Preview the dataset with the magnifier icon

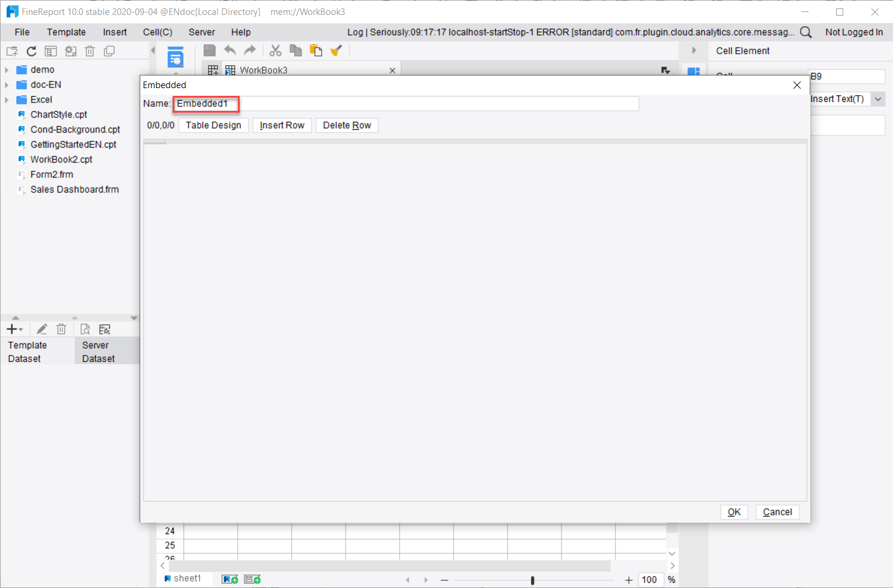pos(85,328)
